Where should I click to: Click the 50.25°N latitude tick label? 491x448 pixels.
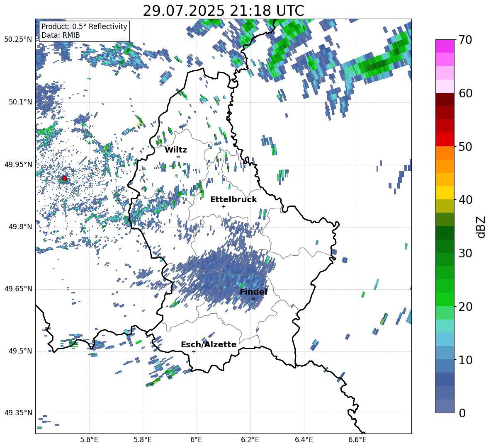coord(18,40)
